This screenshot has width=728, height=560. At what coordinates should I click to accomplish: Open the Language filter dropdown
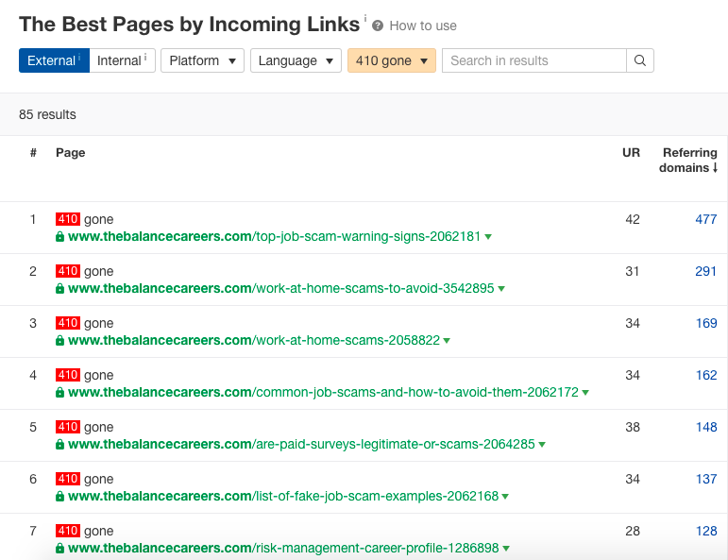(x=296, y=60)
